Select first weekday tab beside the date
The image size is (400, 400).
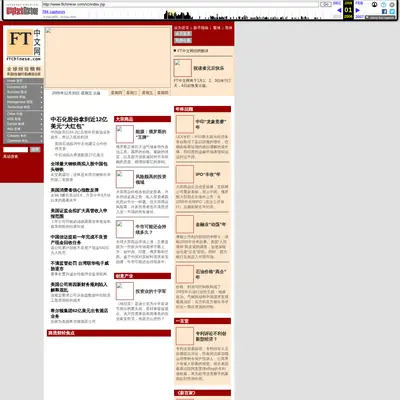pyautogui.click(x=117, y=93)
